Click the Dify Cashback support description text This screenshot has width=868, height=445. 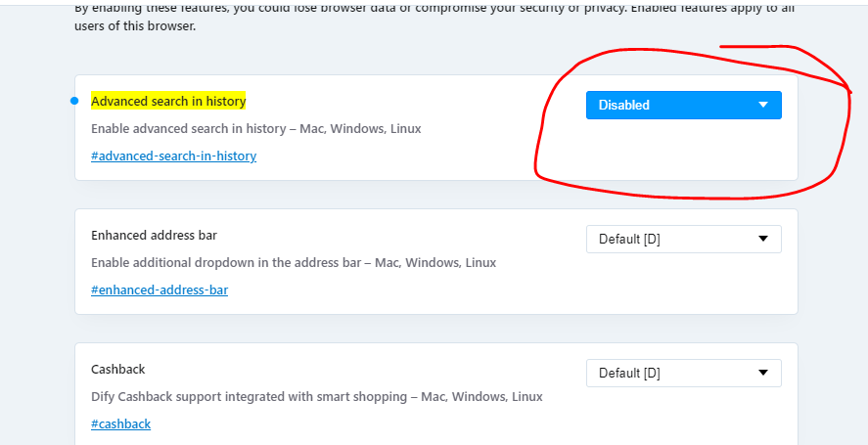pyautogui.click(x=317, y=396)
